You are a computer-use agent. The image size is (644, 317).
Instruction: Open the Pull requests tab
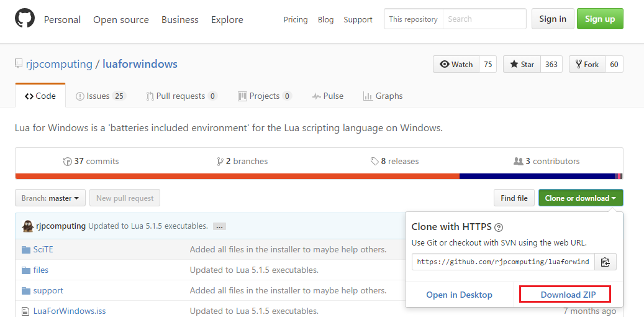tap(181, 96)
